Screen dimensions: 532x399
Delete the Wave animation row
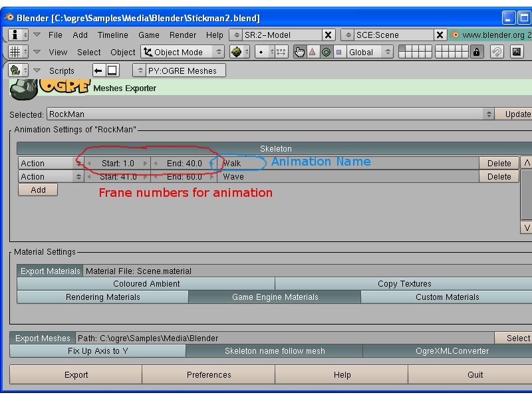click(x=499, y=176)
